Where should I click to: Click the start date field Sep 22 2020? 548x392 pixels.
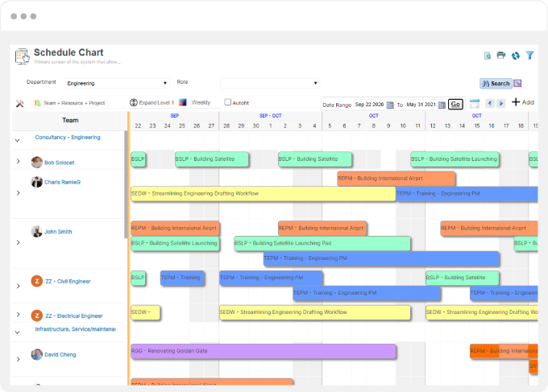(369, 105)
